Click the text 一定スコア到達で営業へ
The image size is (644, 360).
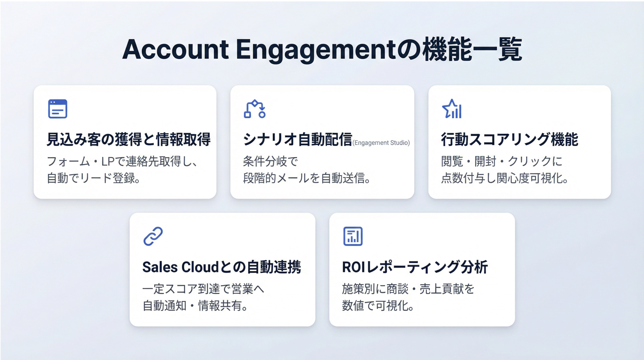click(x=203, y=289)
